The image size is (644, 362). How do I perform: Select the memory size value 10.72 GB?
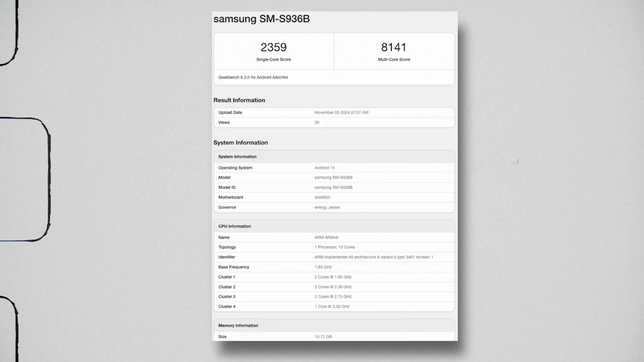coord(323,336)
